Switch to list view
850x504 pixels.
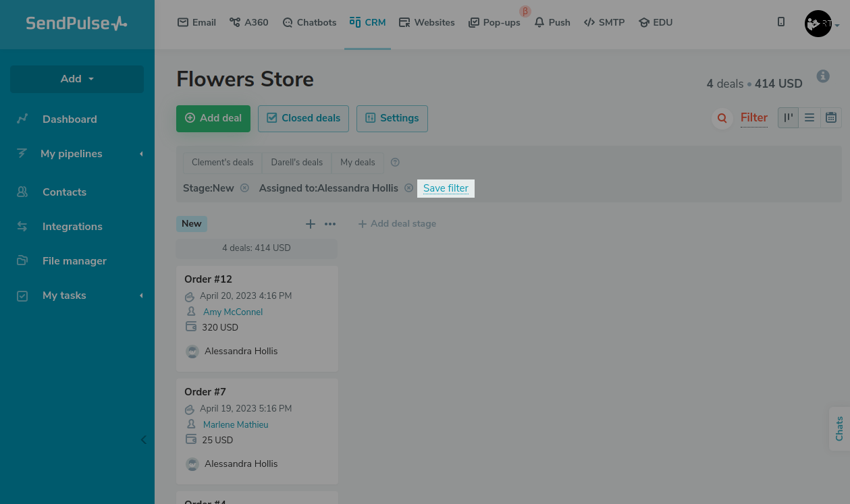[x=809, y=118]
